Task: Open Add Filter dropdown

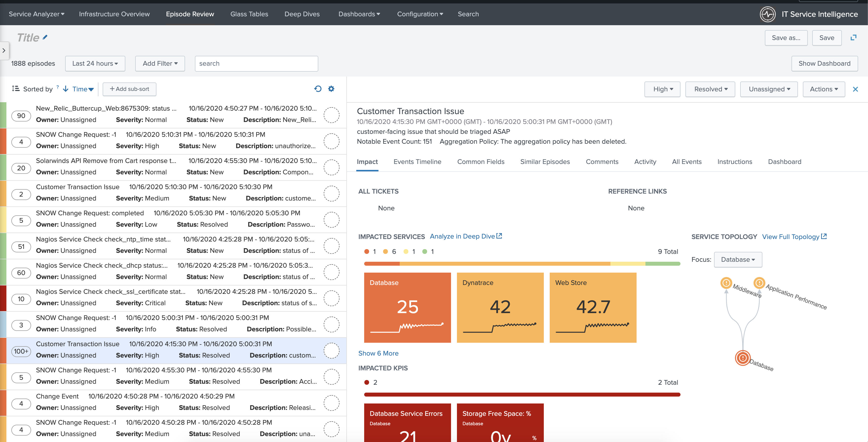Action: point(160,63)
